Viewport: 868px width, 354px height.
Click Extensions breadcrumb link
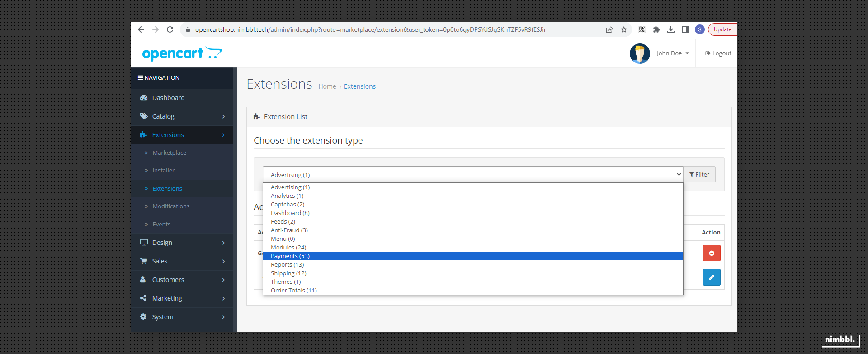pos(360,86)
